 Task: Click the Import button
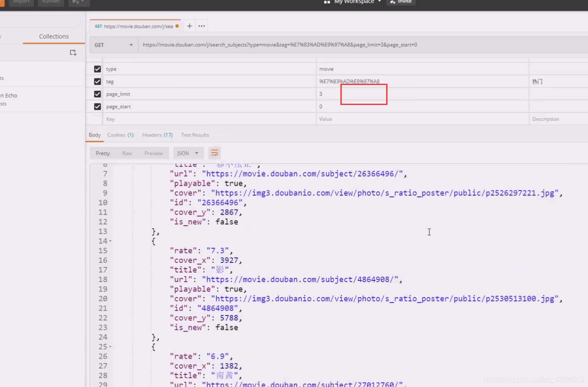click(x=21, y=2)
